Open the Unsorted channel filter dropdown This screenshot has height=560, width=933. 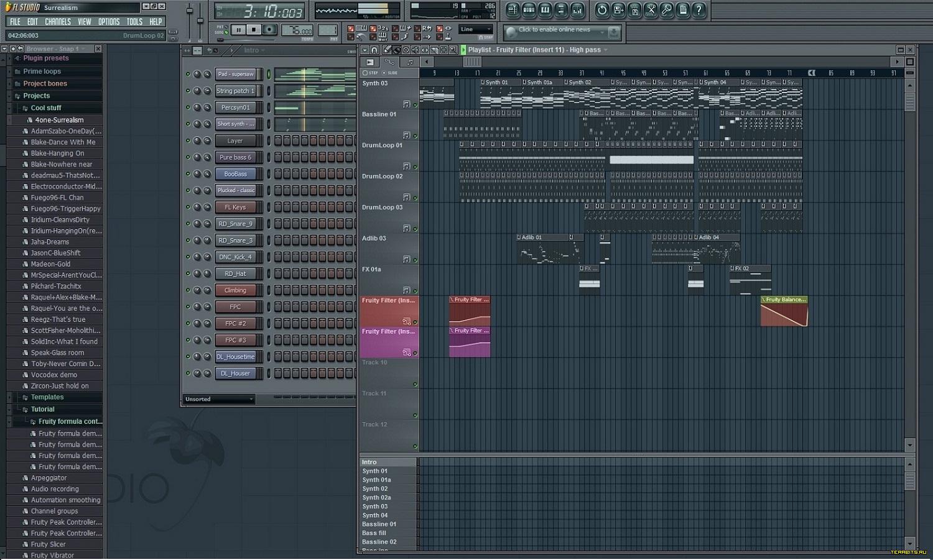(x=219, y=399)
